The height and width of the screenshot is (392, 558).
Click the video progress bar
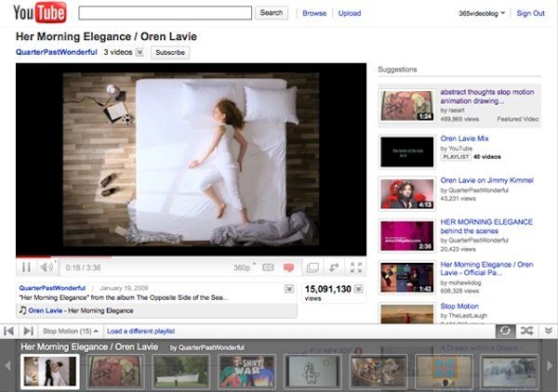191,256
